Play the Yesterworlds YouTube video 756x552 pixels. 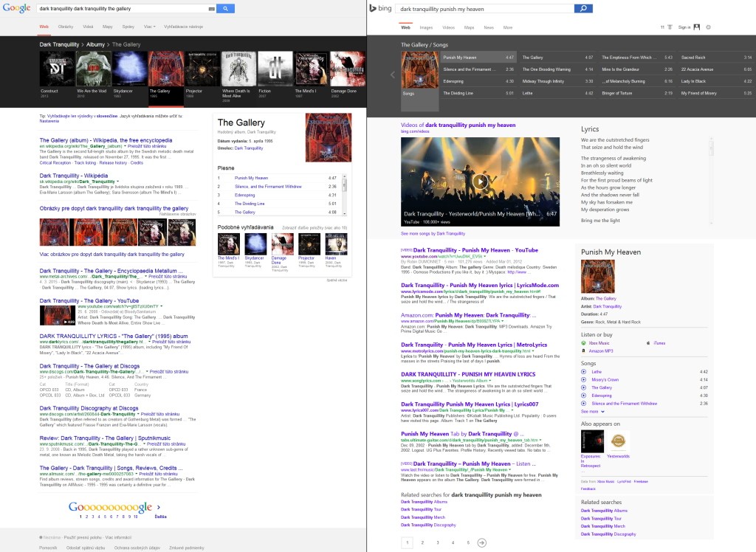[x=480, y=182]
